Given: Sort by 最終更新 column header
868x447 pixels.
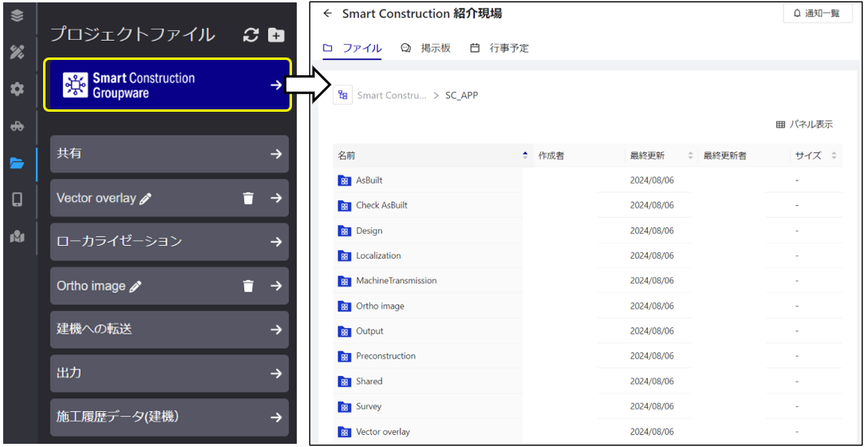Looking at the screenshot, I should point(661,156).
